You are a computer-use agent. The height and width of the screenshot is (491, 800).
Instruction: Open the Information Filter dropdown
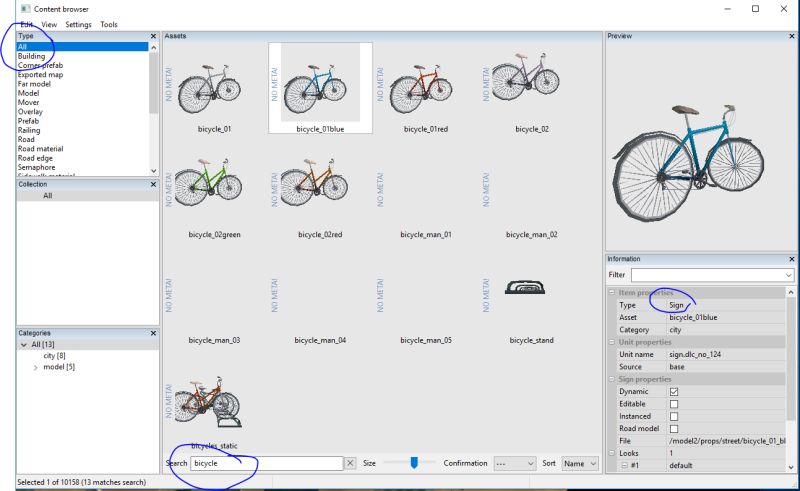click(x=789, y=275)
